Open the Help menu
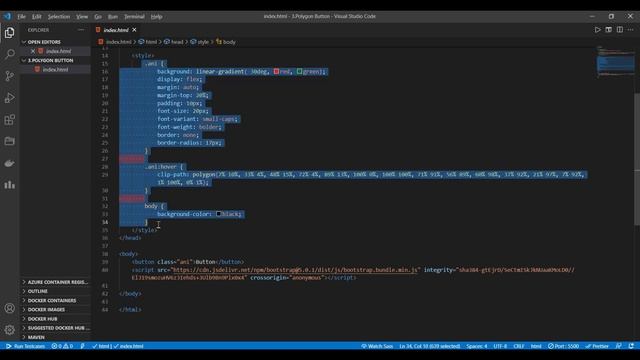This screenshot has width=640, height=360. [x=156, y=17]
